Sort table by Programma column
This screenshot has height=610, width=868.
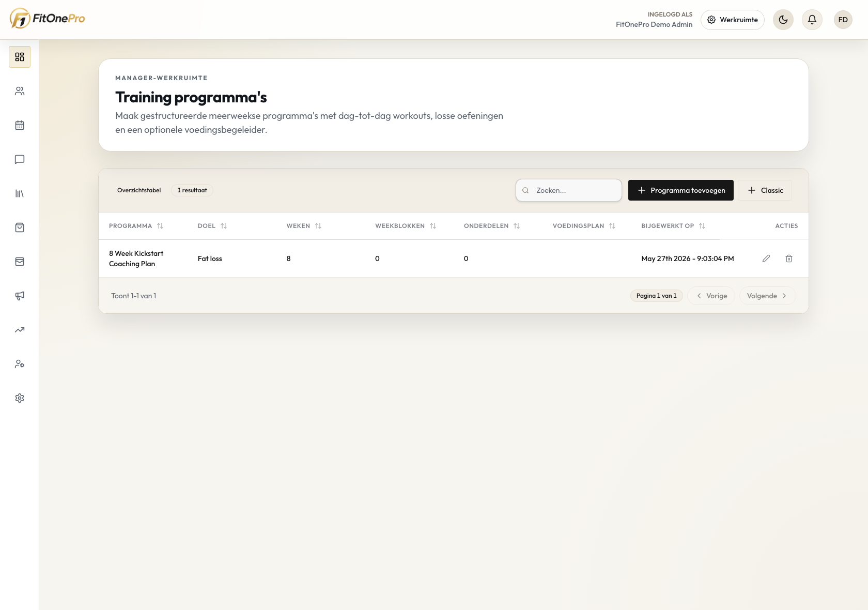click(136, 226)
